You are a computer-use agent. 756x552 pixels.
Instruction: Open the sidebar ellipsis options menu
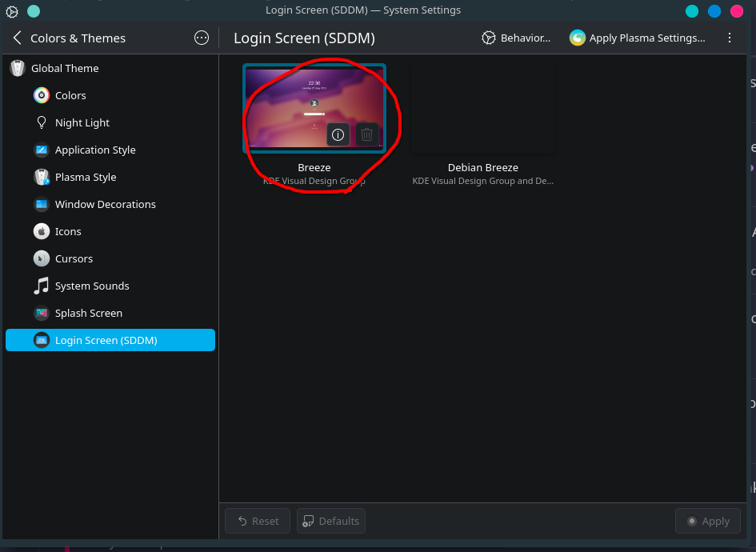point(202,38)
